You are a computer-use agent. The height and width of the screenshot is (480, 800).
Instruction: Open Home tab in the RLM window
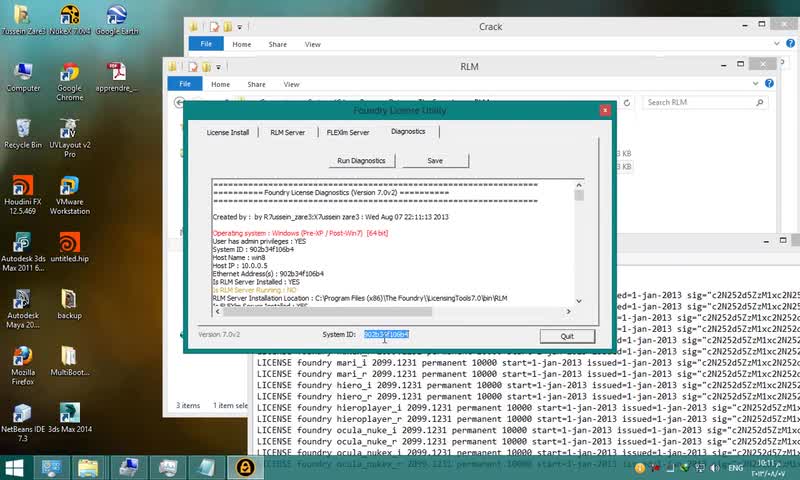tap(220, 84)
